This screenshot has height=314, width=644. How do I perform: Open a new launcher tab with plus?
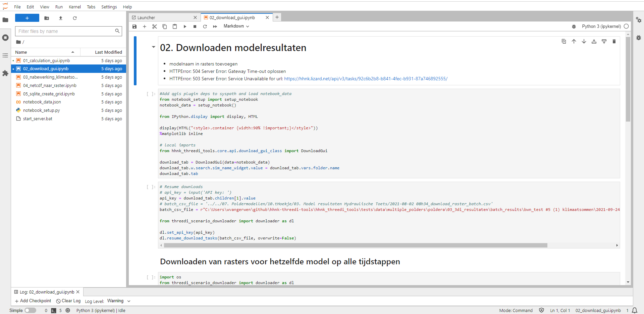pos(277,17)
